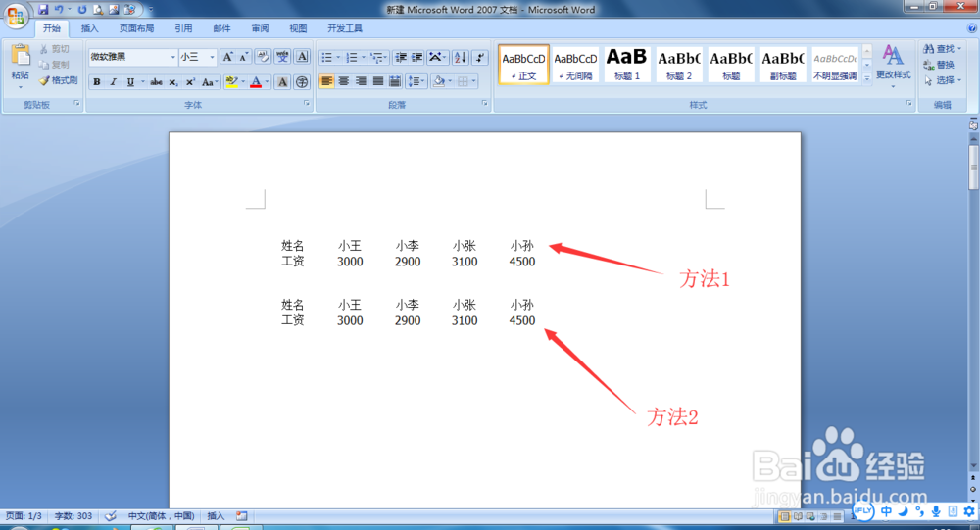Screen dimensions: 980x530
Task: Open phonetic guide (文 with pinyin) icon
Action: (x=282, y=57)
